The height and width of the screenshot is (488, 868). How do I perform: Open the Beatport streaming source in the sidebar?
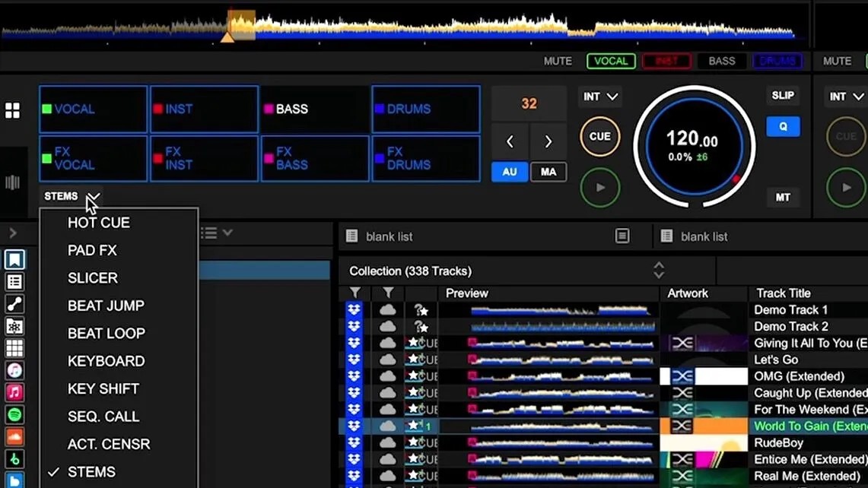tap(14, 459)
